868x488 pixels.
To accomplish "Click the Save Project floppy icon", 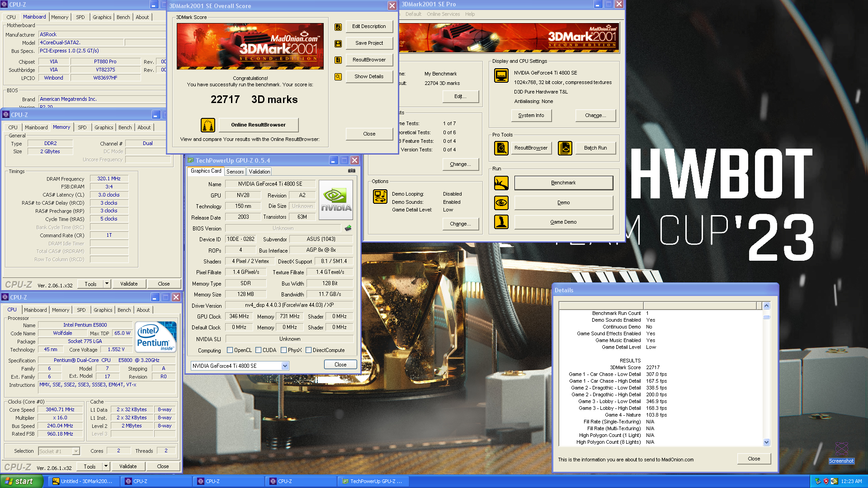I will [338, 43].
